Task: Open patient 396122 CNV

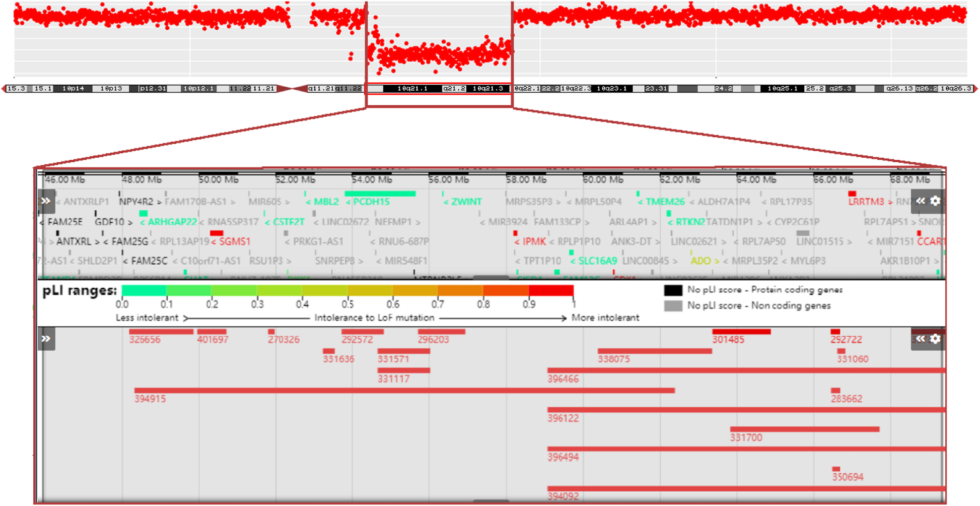Action: pyautogui.click(x=746, y=410)
